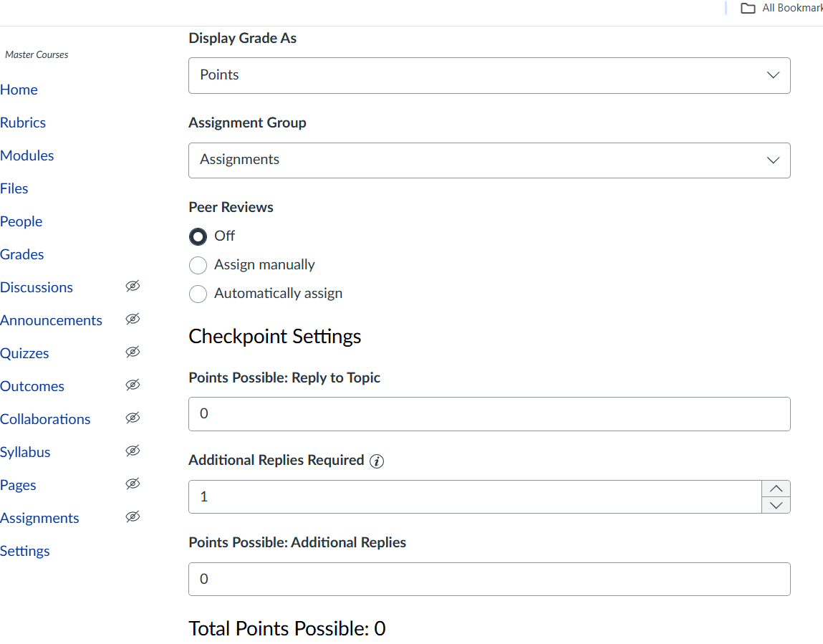Click the visibility icon next to Announcements
This screenshot has width=823, height=644.
(133, 319)
